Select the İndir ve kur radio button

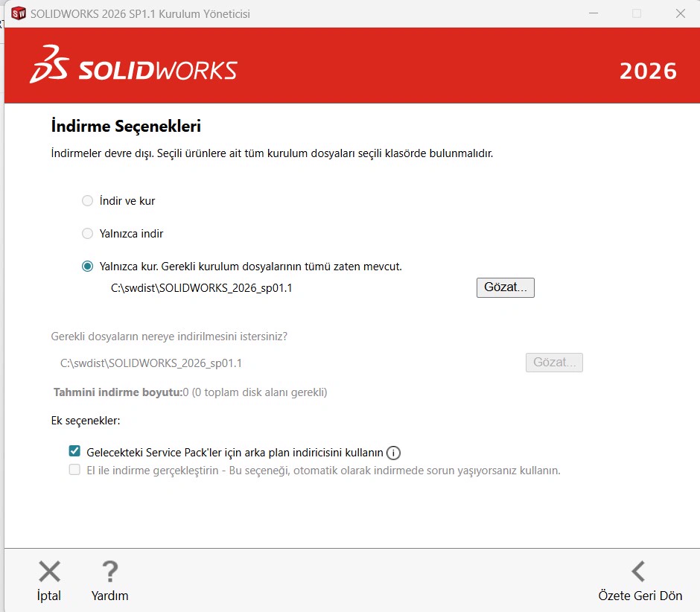pos(88,201)
